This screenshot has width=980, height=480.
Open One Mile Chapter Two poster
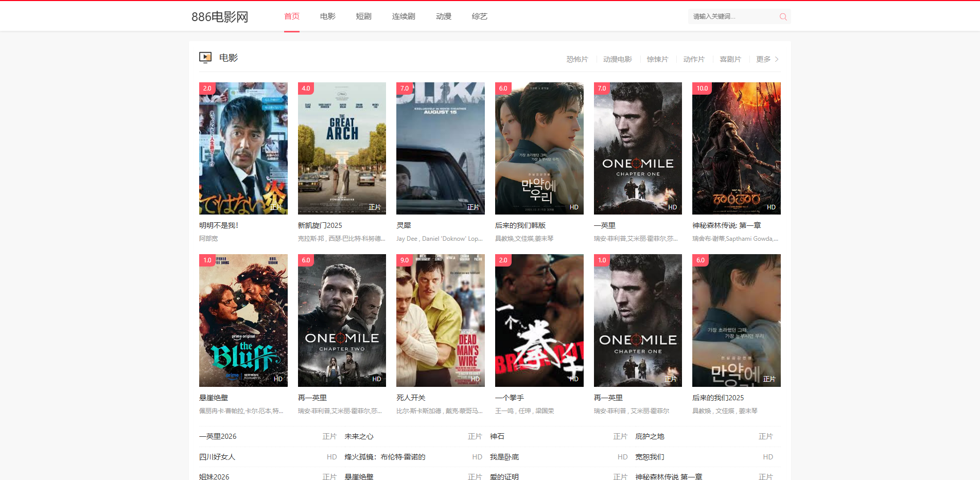tap(342, 320)
